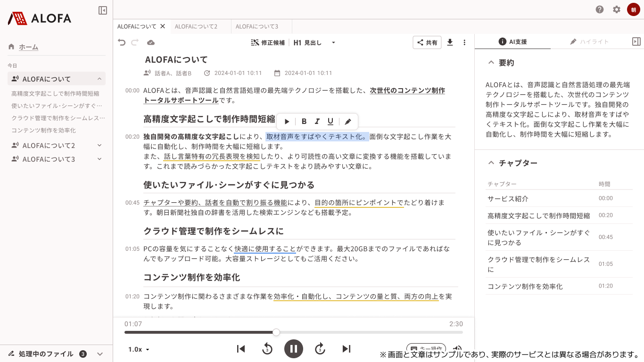This screenshot has height=362, width=644.
Task: Click the 00:20 transcript timestamp
Action: pyautogui.click(x=132, y=137)
